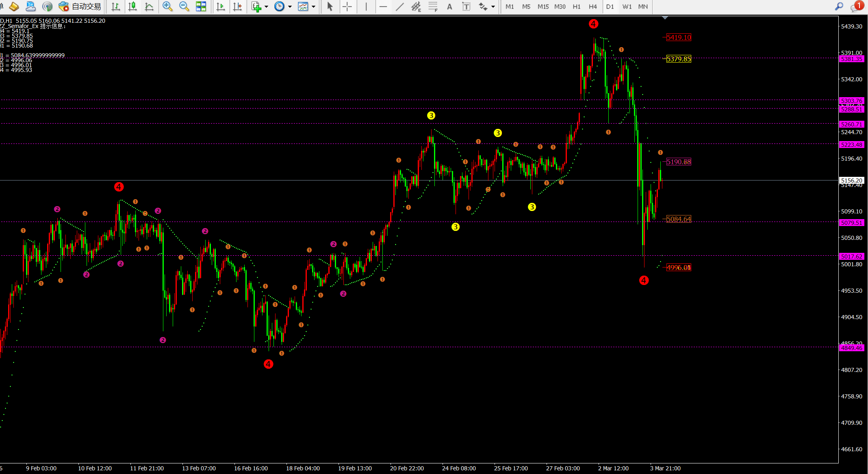Open the templates dropdown arrow
868x474 pixels.
[313, 7]
